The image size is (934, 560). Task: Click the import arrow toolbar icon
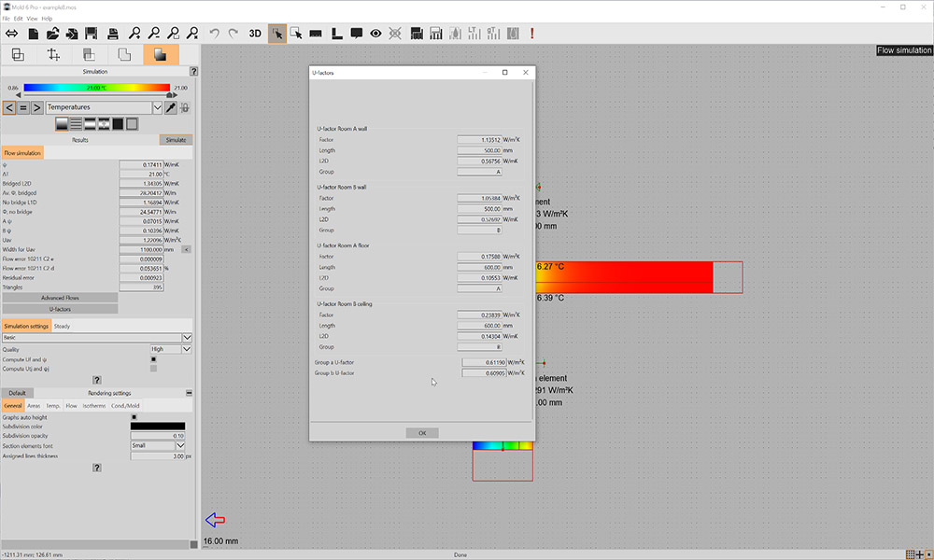(72, 34)
